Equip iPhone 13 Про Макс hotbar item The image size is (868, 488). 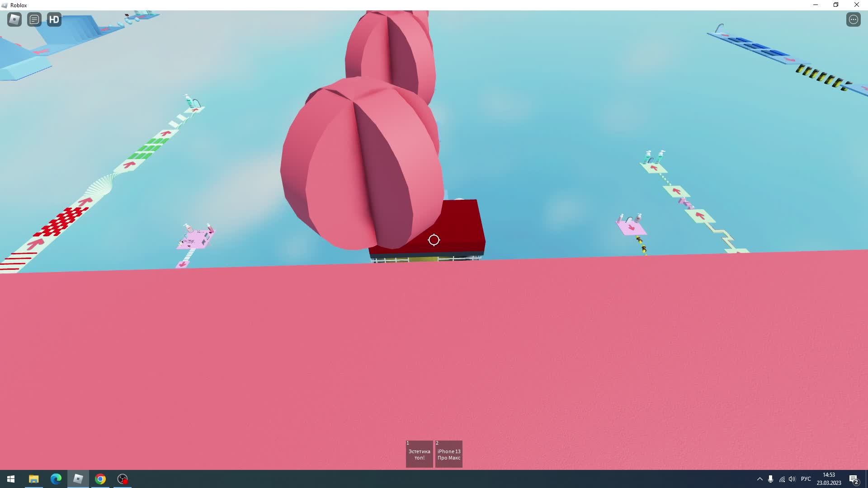[448, 454]
